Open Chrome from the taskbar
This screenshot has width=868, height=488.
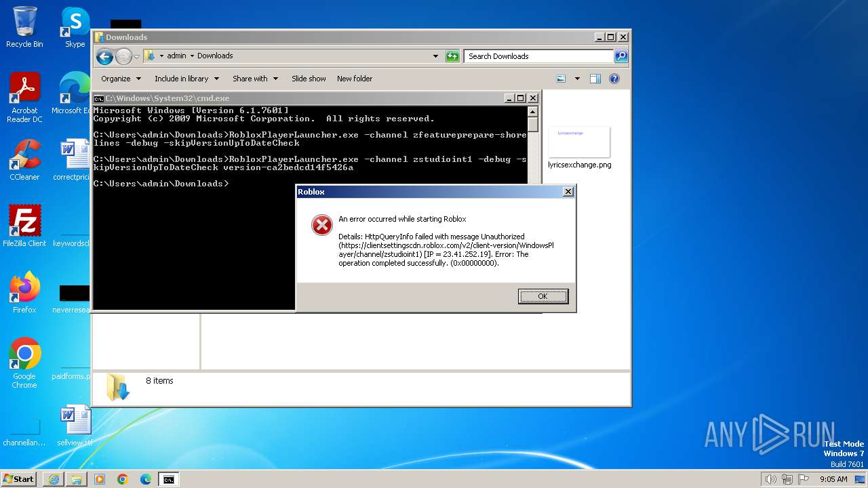coord(123,479)
